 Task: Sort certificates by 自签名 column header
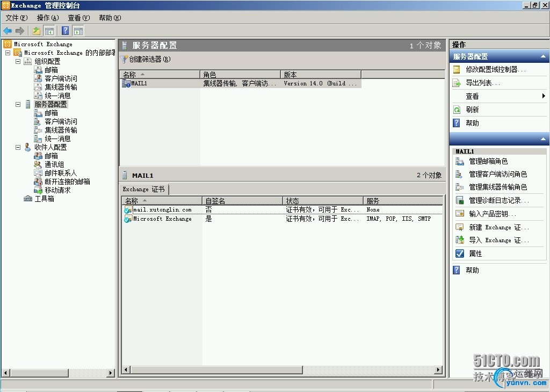[242, 201]
